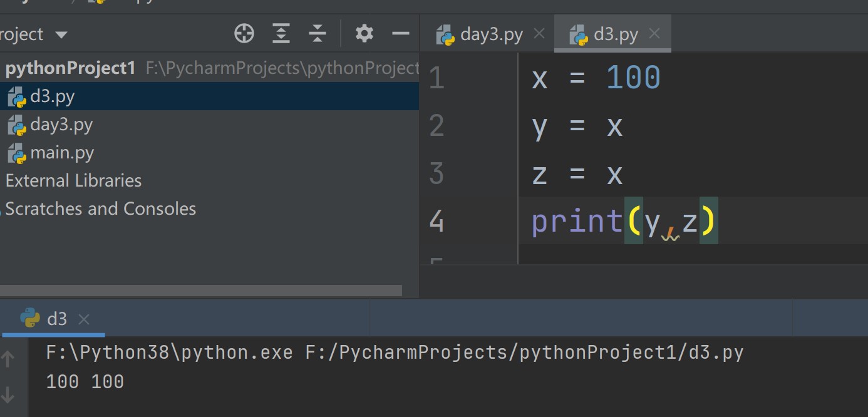Close the d3 run tab
Image resolution: width=868 pixels, height=417 pixels.
point(84,319)
